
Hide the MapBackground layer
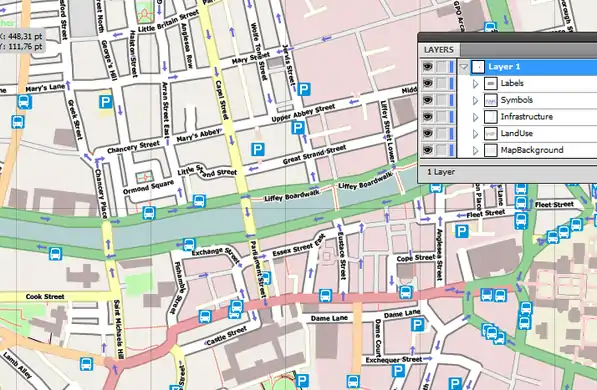click(428, 150)
